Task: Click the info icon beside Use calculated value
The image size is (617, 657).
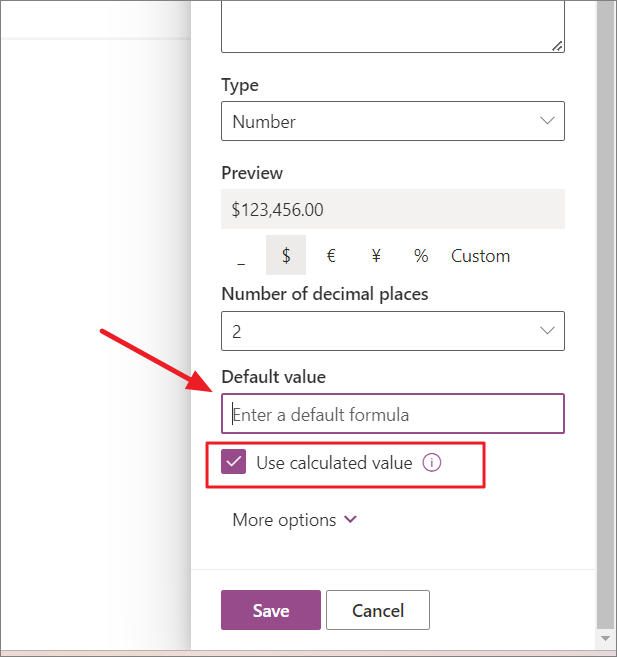Action: tap(432, 463)
